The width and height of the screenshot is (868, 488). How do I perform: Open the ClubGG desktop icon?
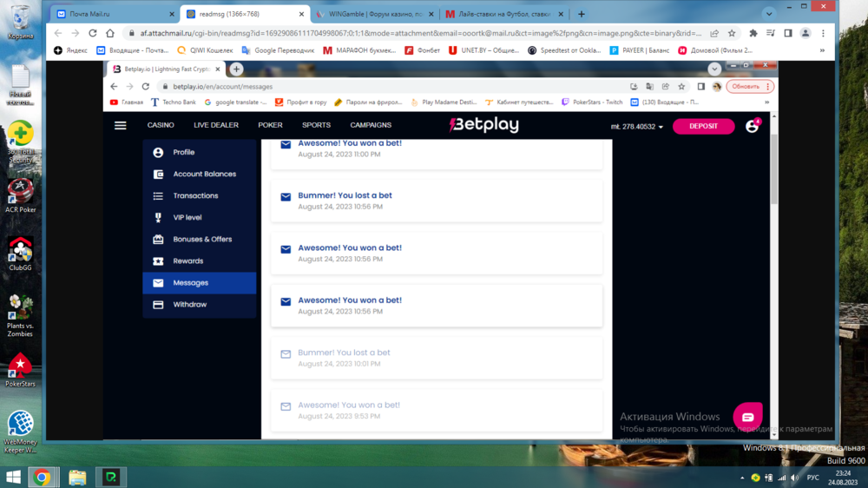[x=20, y=253]
